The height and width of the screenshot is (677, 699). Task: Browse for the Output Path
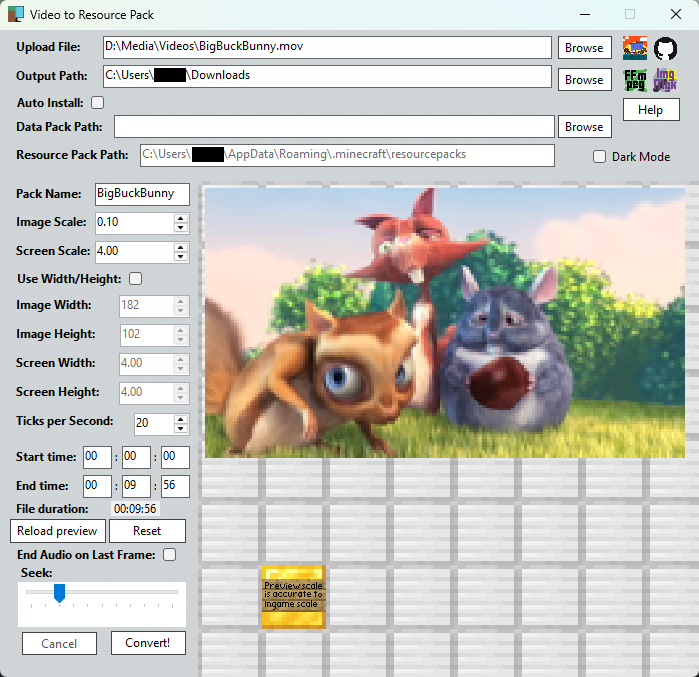pyautogui.click(x=584, y=80)
